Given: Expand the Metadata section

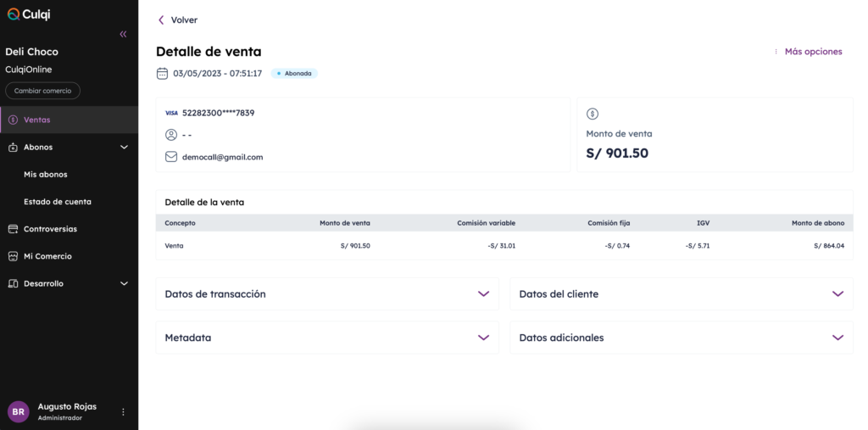Looking at the screenshot, I should coord(327,338).
